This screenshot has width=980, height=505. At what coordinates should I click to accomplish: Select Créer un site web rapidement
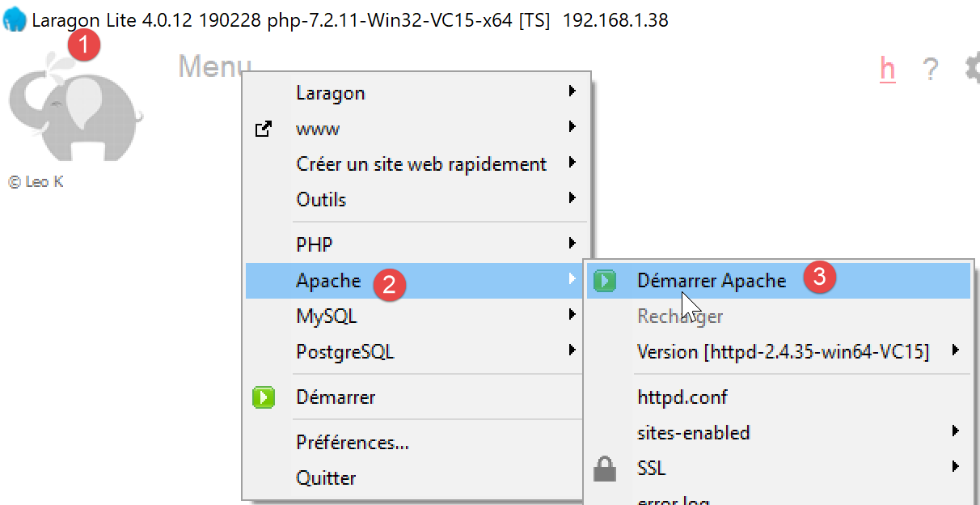(x=421, y=163)
